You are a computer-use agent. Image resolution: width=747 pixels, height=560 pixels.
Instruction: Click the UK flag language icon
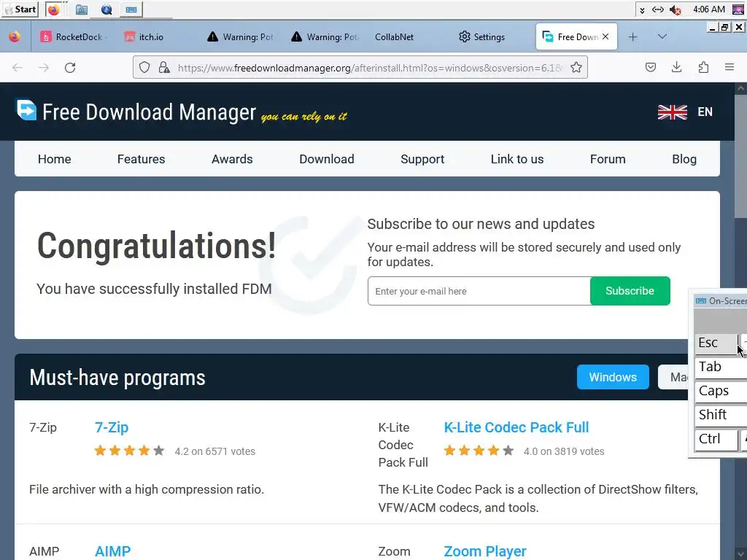click(x=672, y=112)
